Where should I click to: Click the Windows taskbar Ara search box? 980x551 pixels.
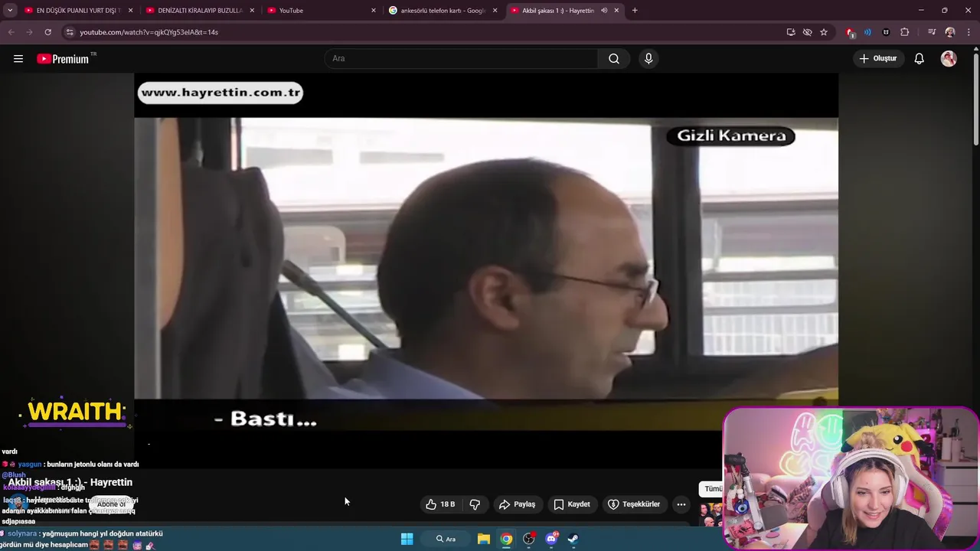click(446, 539)
